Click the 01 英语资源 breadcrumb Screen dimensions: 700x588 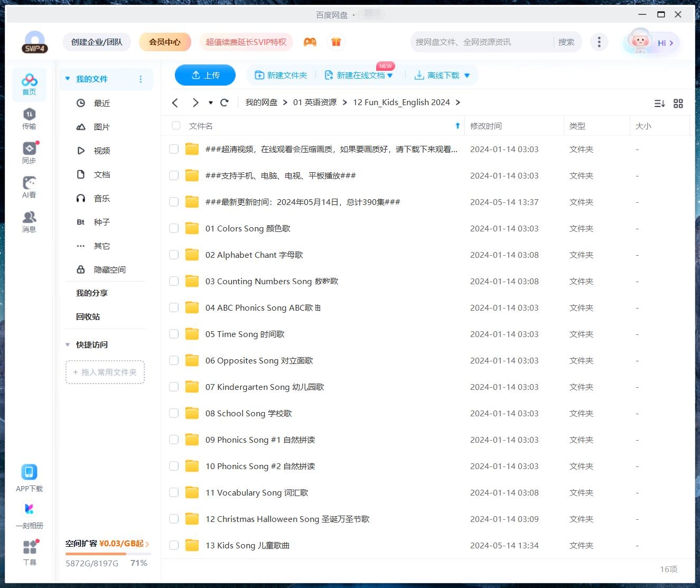pos(315,102)
